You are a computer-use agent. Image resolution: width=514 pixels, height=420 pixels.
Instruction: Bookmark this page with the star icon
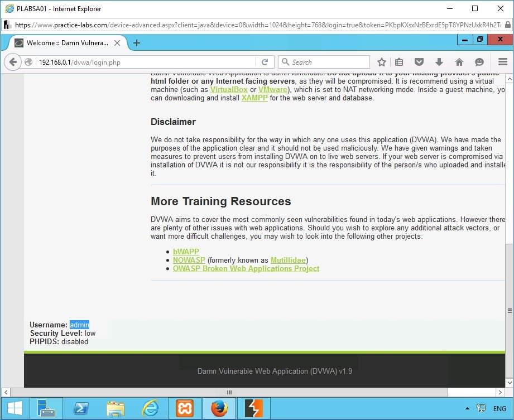pyautogui.click(x=382, y=62)
